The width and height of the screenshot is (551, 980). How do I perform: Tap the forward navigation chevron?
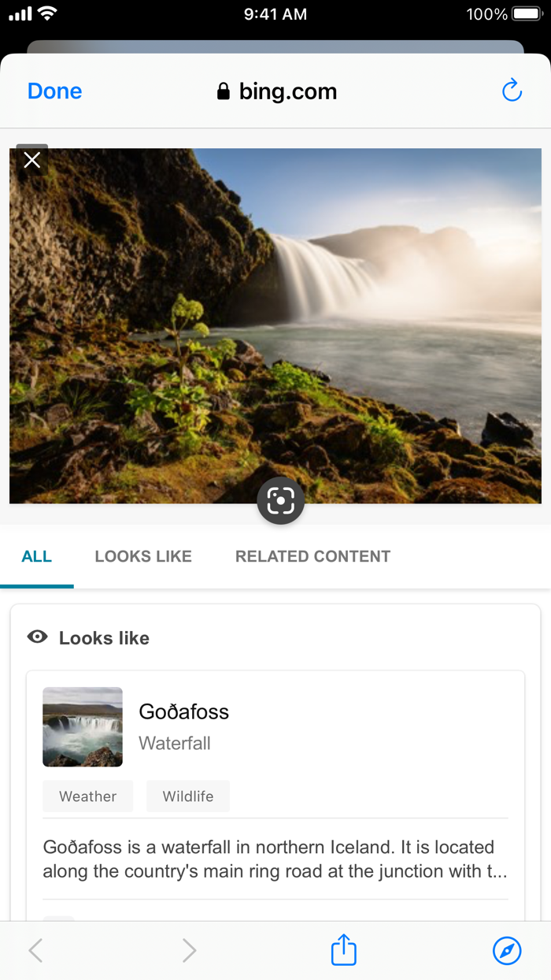[189, 950]
